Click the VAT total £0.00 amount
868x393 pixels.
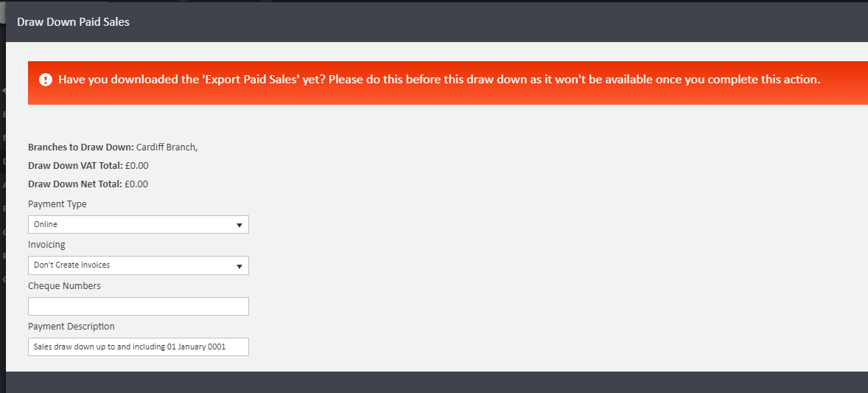click(x=137, y=166)
